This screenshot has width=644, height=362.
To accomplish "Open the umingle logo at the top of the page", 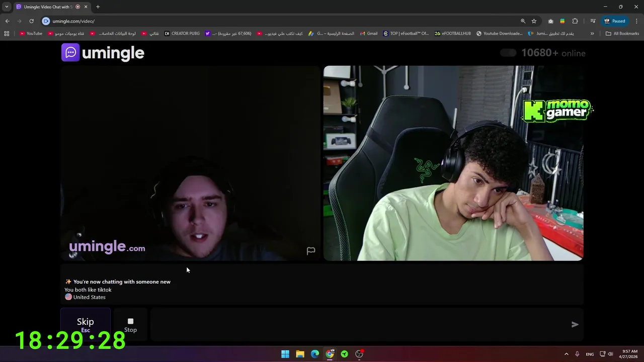I will pyautogui.click(x=103, y=53).
